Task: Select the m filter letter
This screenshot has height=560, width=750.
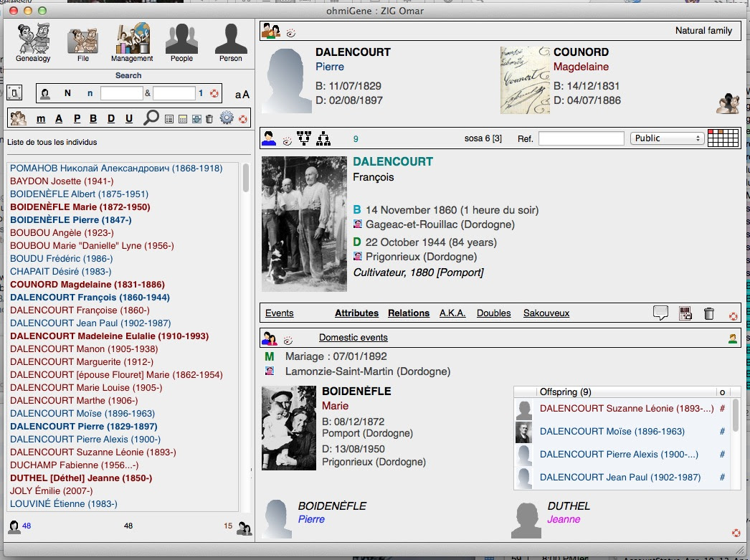Action: (41, 118)
